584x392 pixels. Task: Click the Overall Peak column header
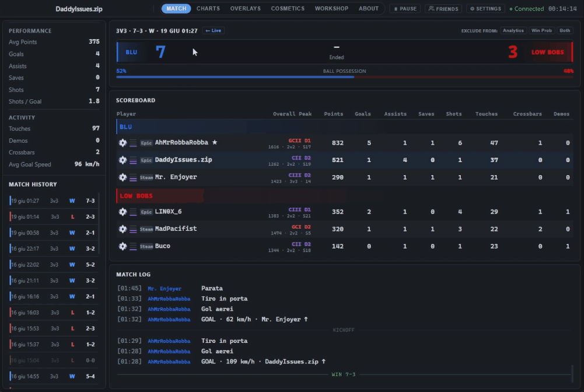tap(292, 114)
